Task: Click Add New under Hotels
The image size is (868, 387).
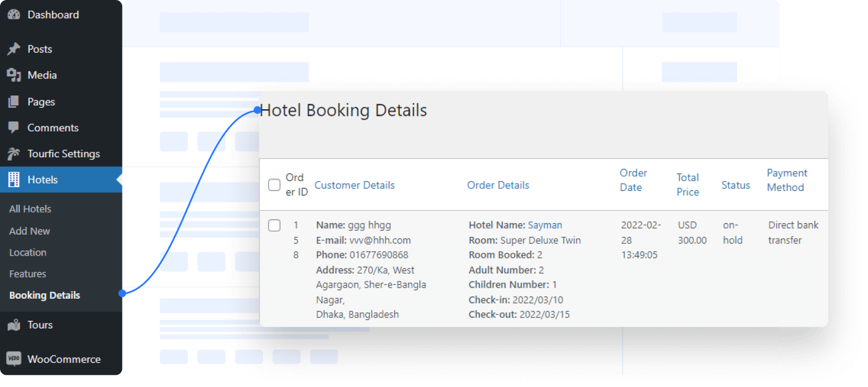Action: (30, 231)
